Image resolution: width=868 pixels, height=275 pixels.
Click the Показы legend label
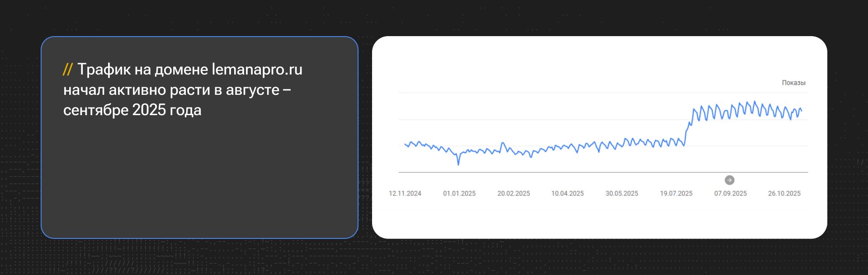coord(793,83)
